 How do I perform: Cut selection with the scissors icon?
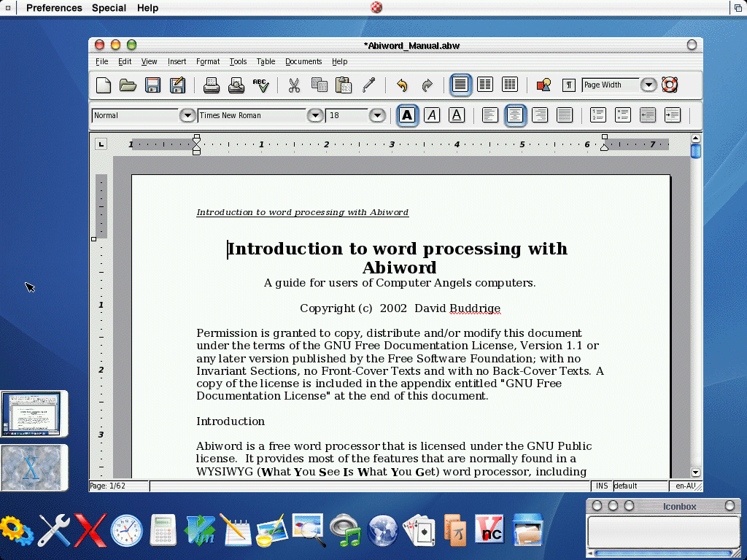tap(295, 85)
